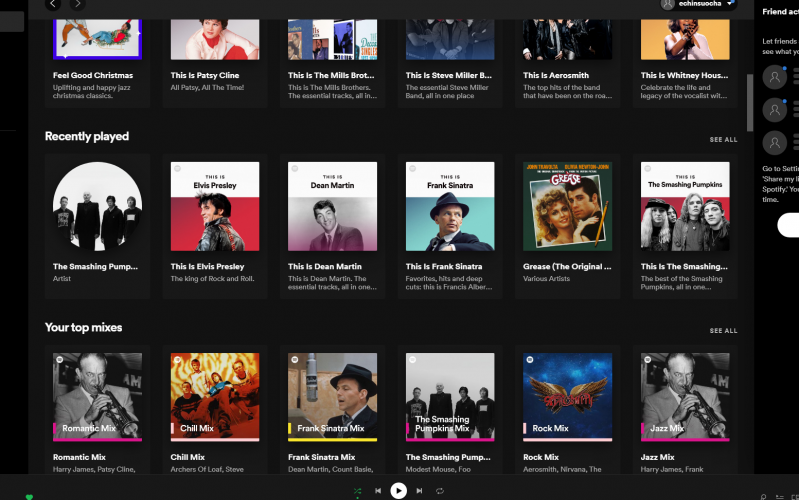Open The Smashing Pumpkins artist thumbnail
The height and width of the screenshot is (500, 799).
point(97,206)
